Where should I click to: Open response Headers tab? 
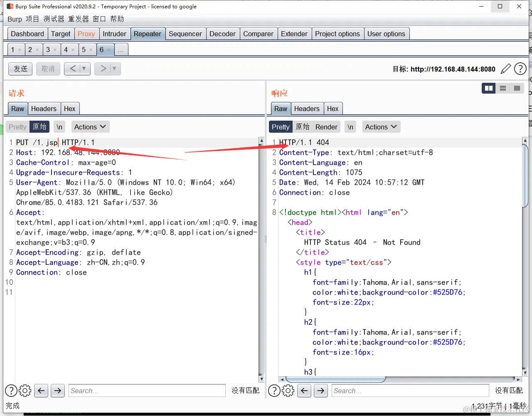click(x=307, y=109)
